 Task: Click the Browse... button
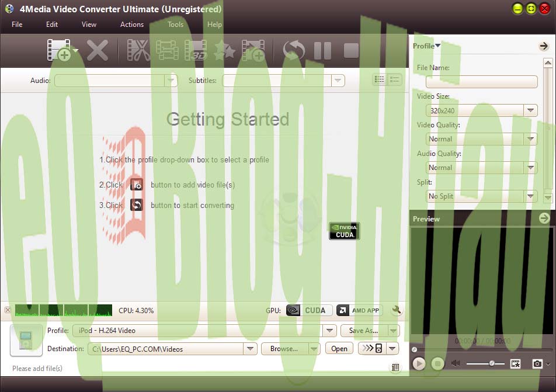click(x=285, y=349)
